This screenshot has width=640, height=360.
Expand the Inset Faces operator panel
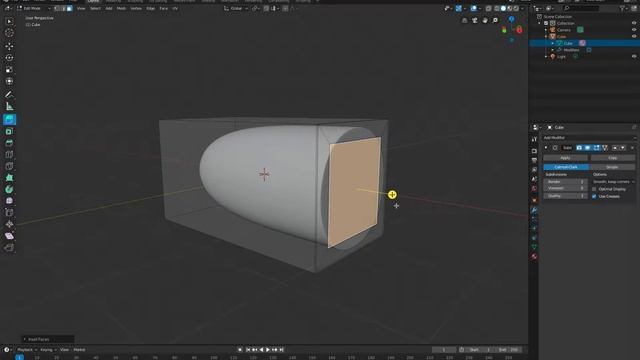point(24,339)
